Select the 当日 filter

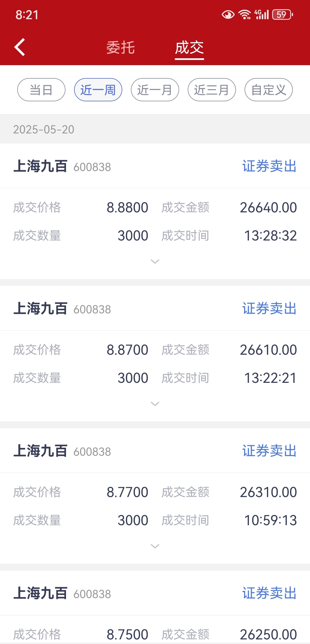(41, 90)
